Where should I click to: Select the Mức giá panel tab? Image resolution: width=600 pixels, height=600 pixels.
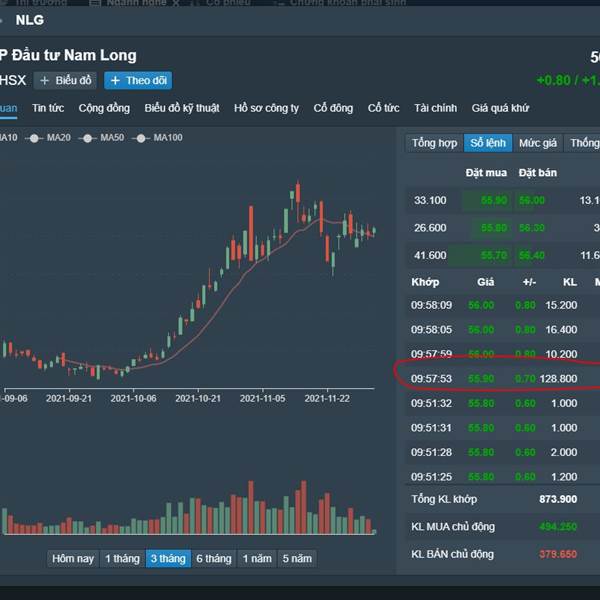tap(538, 143)
